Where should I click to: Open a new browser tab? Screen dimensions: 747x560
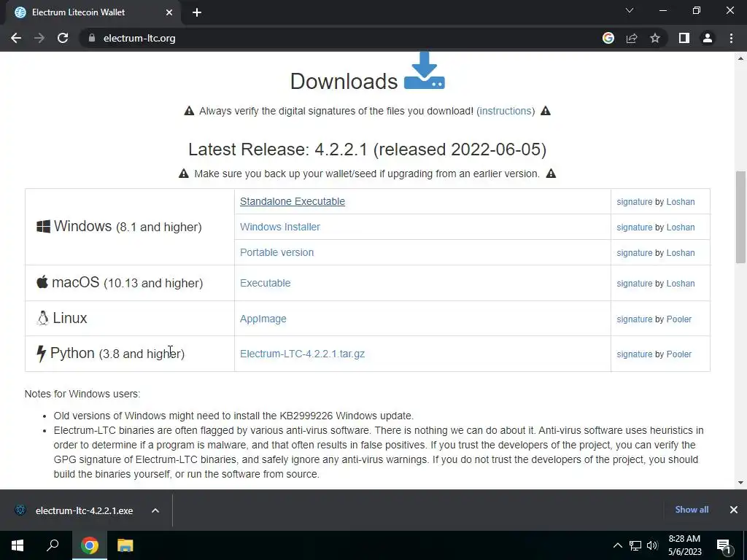197,12
